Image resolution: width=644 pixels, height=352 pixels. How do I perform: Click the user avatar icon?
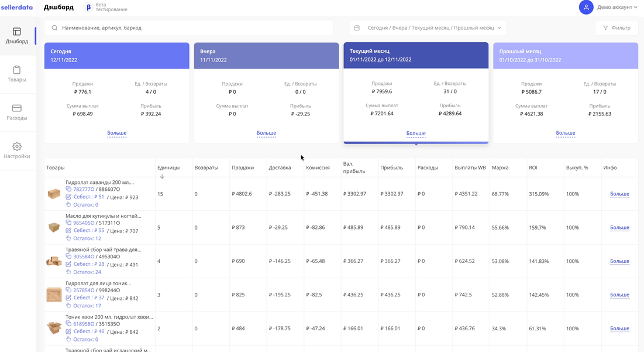pyautogui.click(x=586, y=7)
